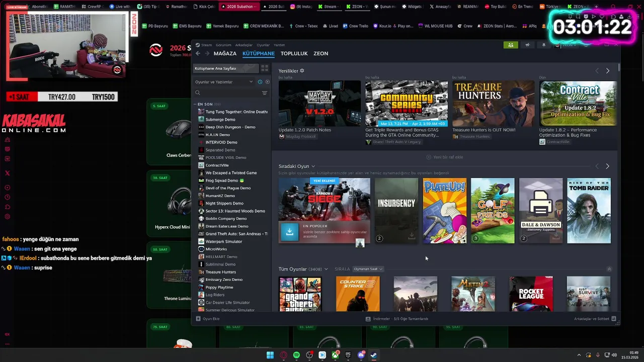Image resolution: width=644 pixels, height=362 pixels.
Task: Open Windows Start button on taskbar
Action: coord(270,355)
